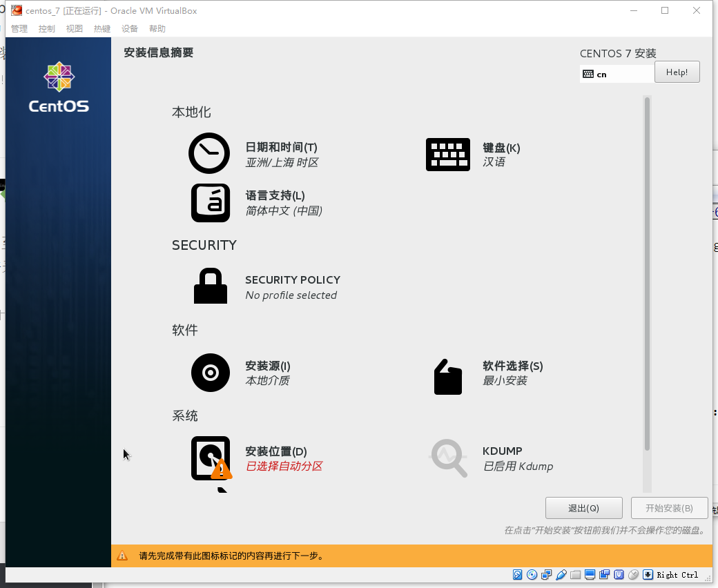Click USB devices icon in VirtualBox status bar
Screen dimensions: 718x588
pyautogui.click(x=561, y=575)
